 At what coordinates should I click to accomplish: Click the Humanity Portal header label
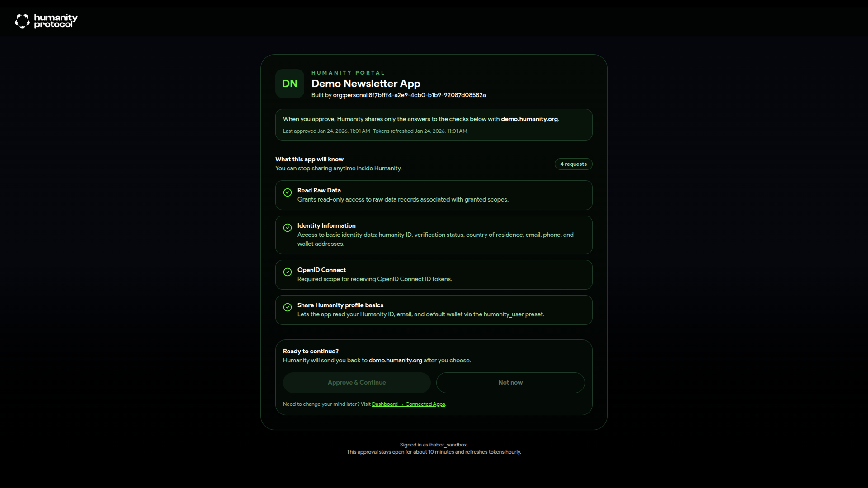(x=348, y=73)
